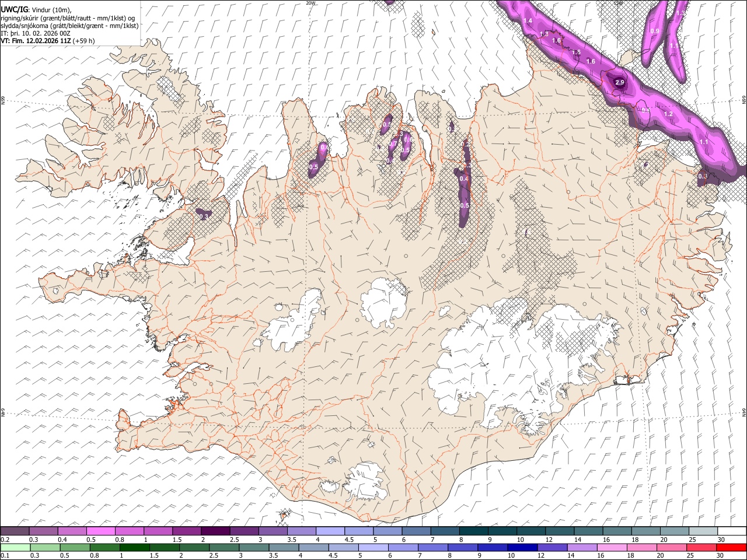Click the 30 label in lower legend row
This screenshot has width=747, height=560.
[720, 555]
